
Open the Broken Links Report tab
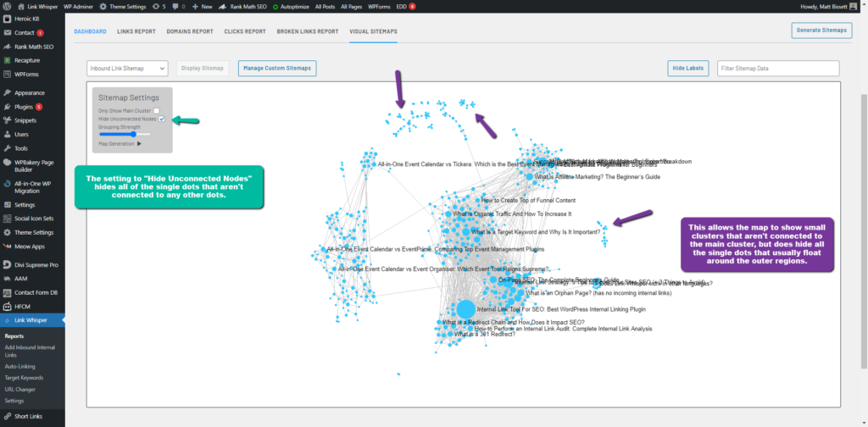click(307, 31)
